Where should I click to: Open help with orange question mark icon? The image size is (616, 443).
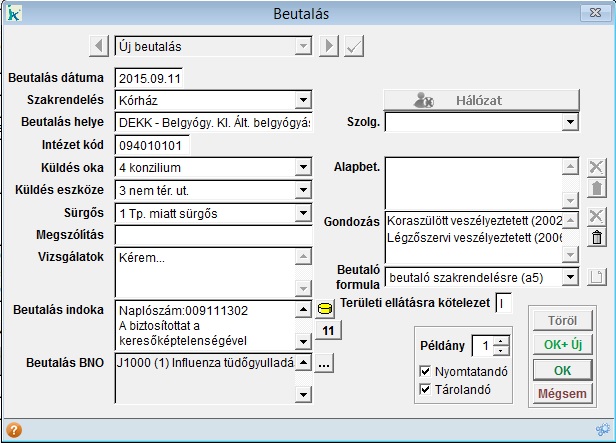14,430
